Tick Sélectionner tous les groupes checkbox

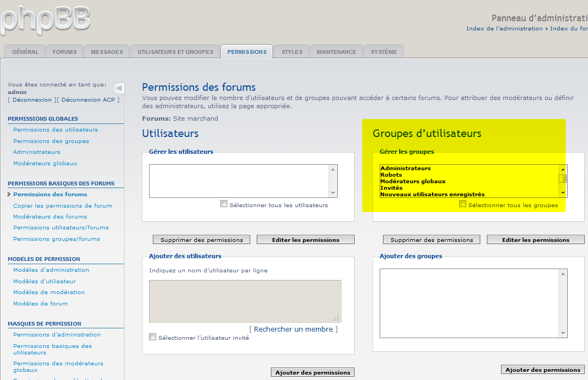coord(463,204)
